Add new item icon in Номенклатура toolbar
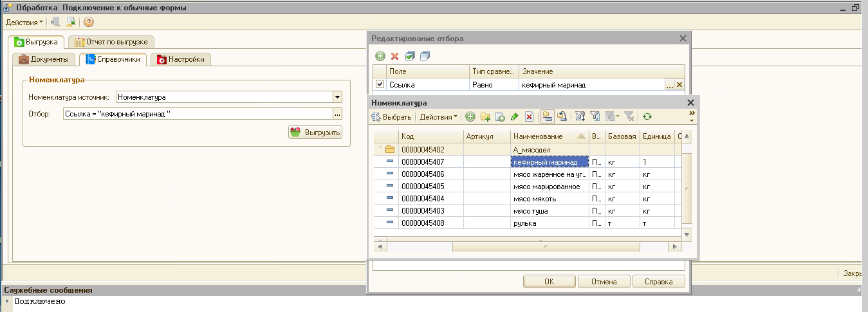 (470, 116)
